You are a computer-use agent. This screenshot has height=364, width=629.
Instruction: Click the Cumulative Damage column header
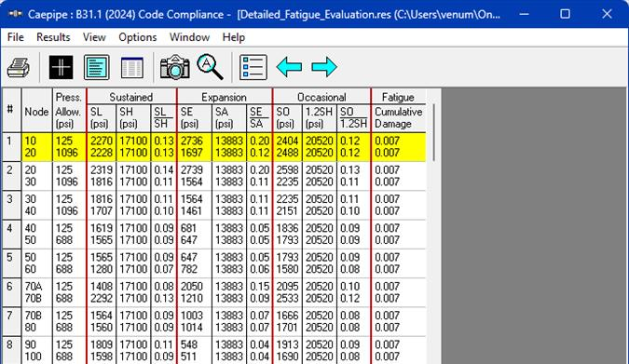[398, 118]
